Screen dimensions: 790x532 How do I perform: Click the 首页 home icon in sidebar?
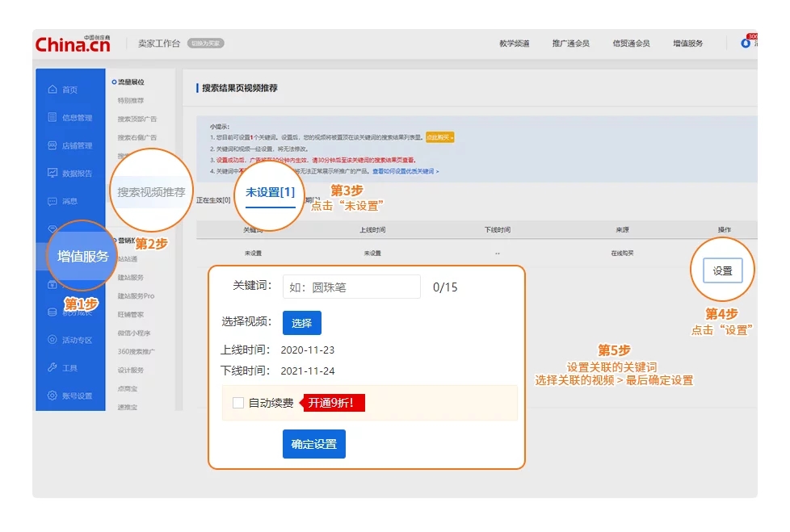[53, 90]
